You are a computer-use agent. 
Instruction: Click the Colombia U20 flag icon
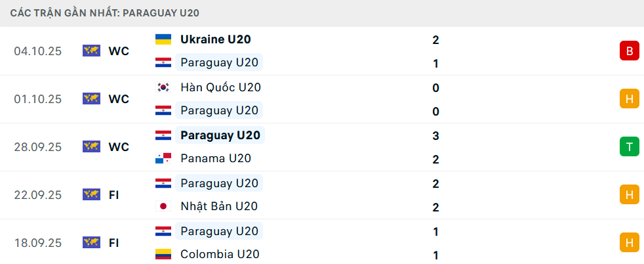click(x=163, y=254)
